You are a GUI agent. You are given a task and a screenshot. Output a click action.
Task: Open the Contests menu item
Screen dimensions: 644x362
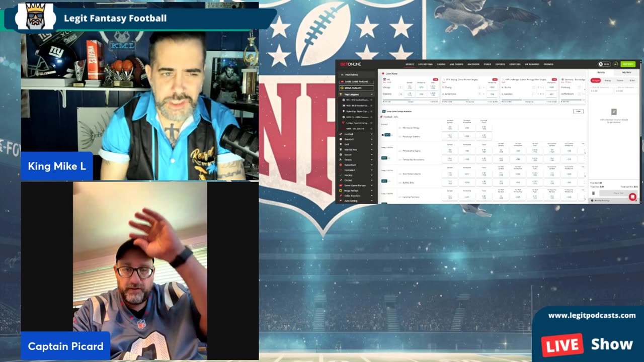click(x=515, y=64)
